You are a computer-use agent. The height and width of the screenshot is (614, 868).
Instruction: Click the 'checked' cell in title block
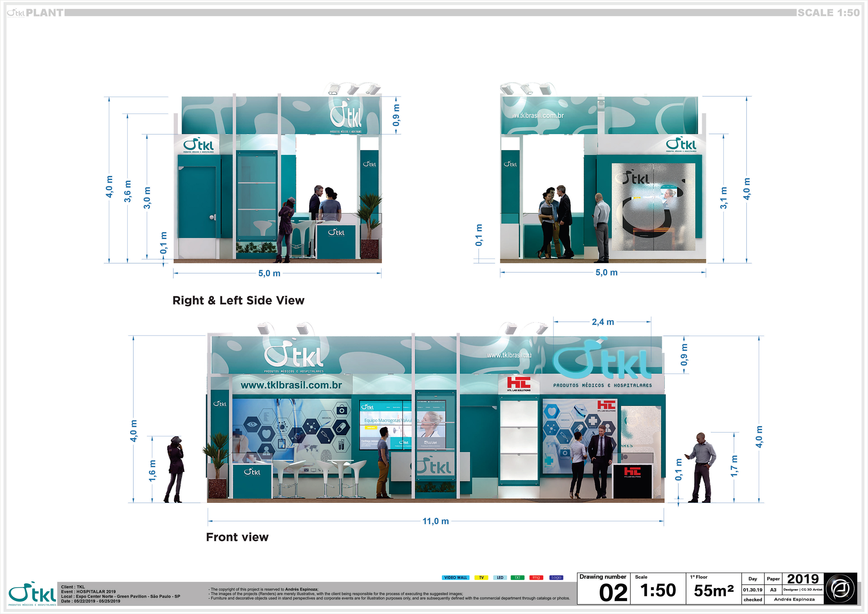coord(753,600)
